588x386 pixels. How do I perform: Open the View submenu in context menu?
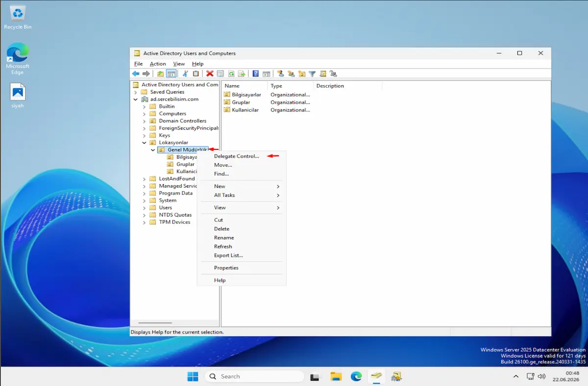tap(241, 208)
